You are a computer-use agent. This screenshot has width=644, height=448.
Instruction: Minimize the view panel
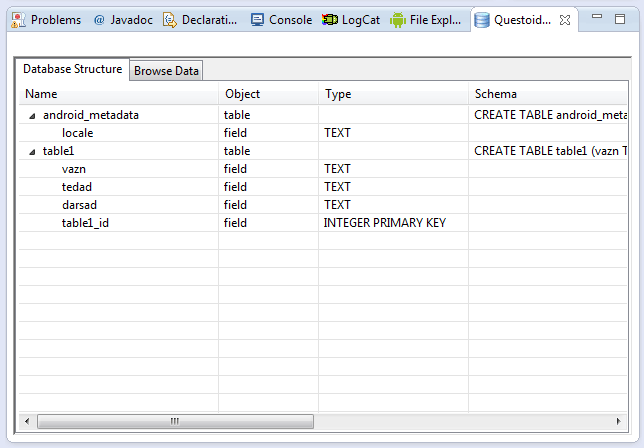pos(597,16)
